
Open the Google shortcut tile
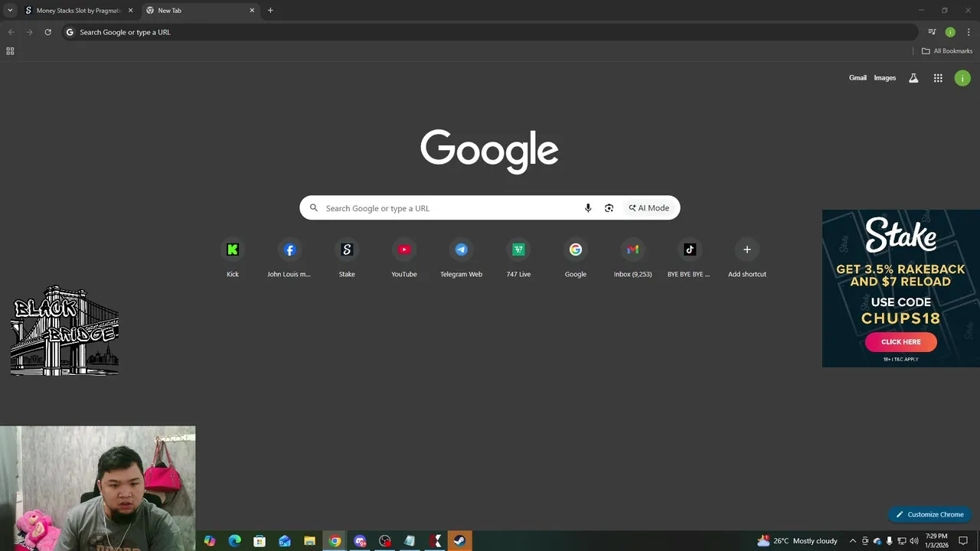[576, 249]
